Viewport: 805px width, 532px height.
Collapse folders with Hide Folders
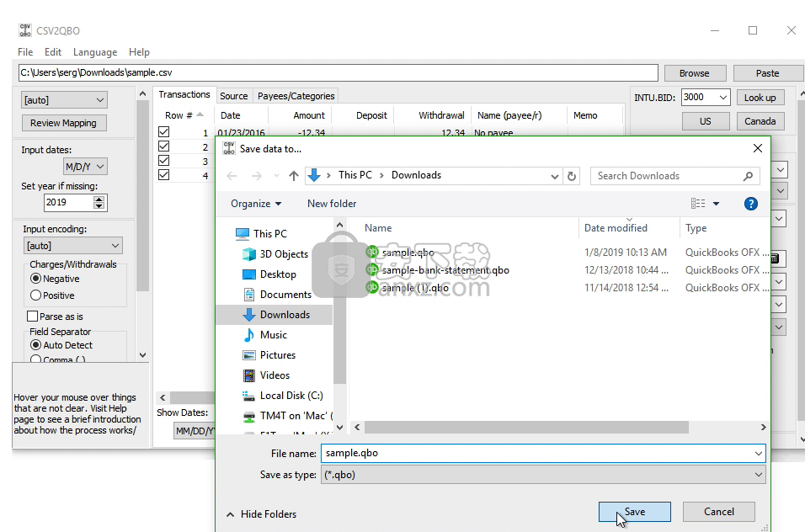[262, 514]
